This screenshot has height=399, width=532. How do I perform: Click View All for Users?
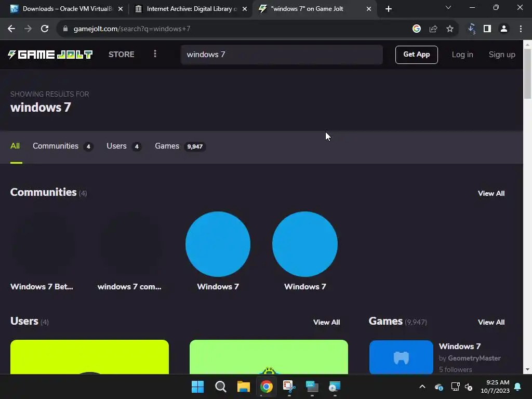point(326,322)
